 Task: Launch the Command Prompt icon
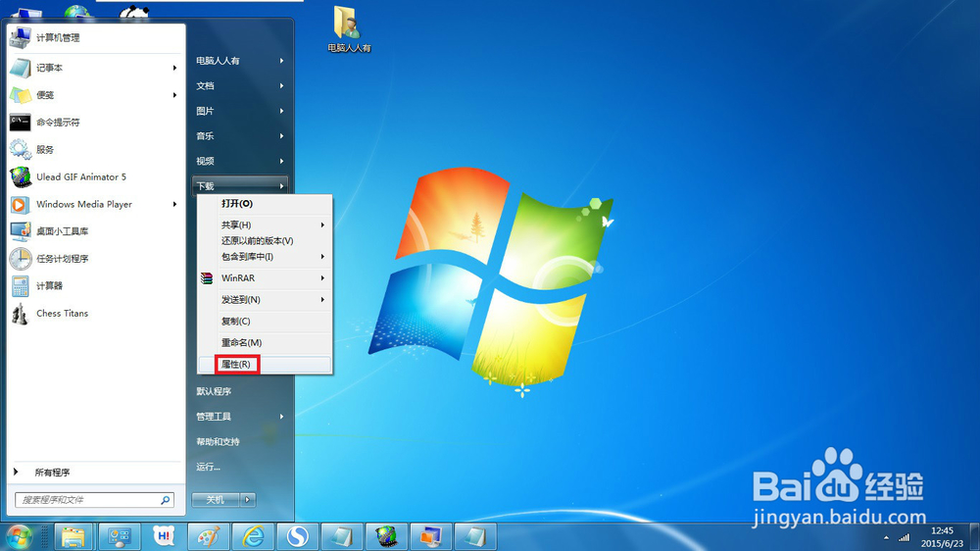pyautogui.click(x=20, y=122)
